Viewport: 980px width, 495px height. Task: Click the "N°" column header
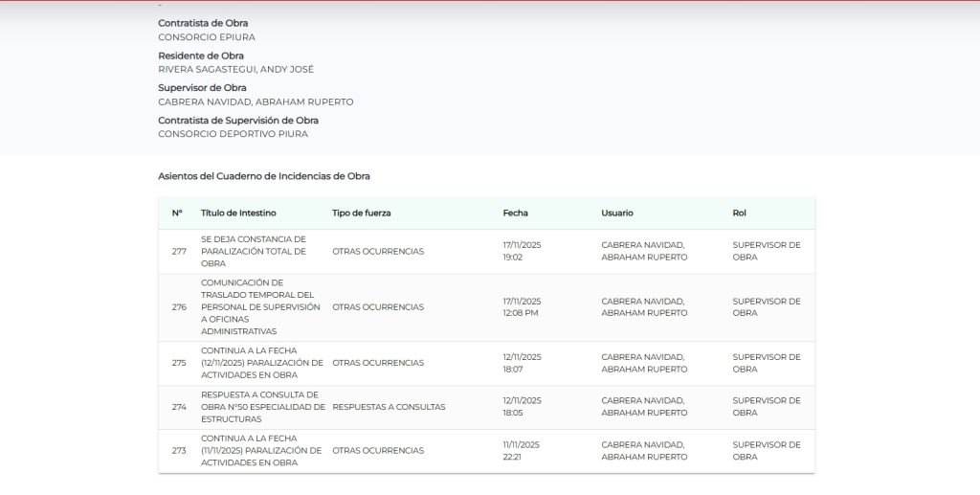tap(177, 213)
